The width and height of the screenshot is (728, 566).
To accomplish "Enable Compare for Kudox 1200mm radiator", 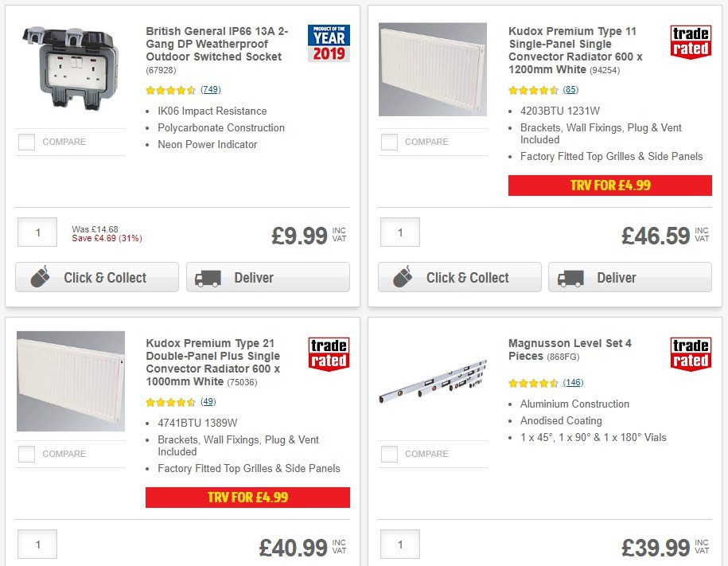I will [389, 142].
